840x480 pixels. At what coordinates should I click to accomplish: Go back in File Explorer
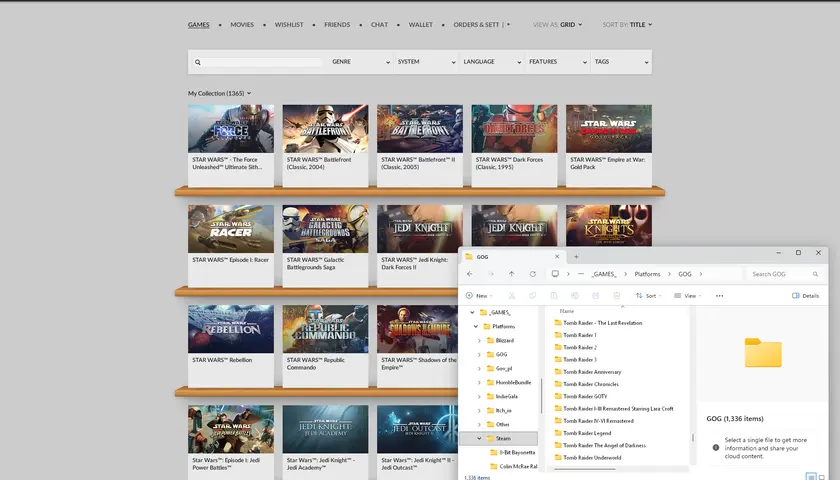point(470,274)
